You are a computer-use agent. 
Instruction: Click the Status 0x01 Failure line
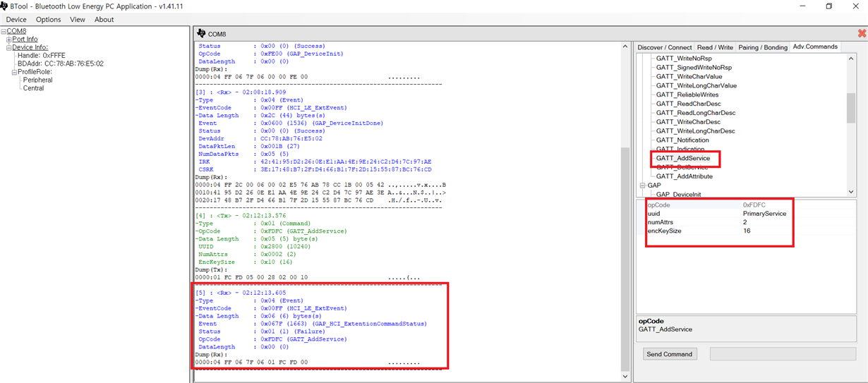[260, 332]
